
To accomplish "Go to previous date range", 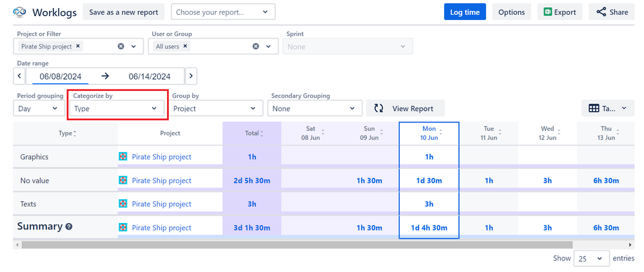I will click(19, 76).
